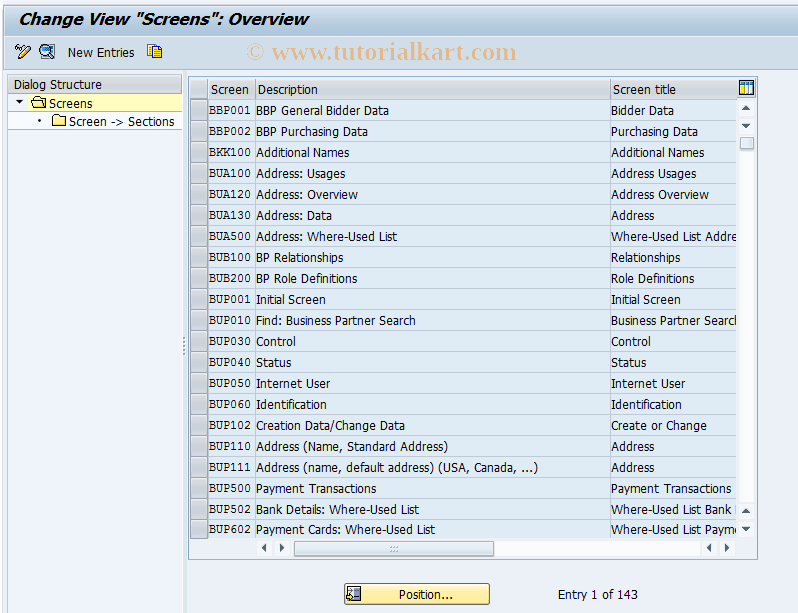Click screen code BUB200
This screenshot has width=798, height=613.
click(230, 278)
